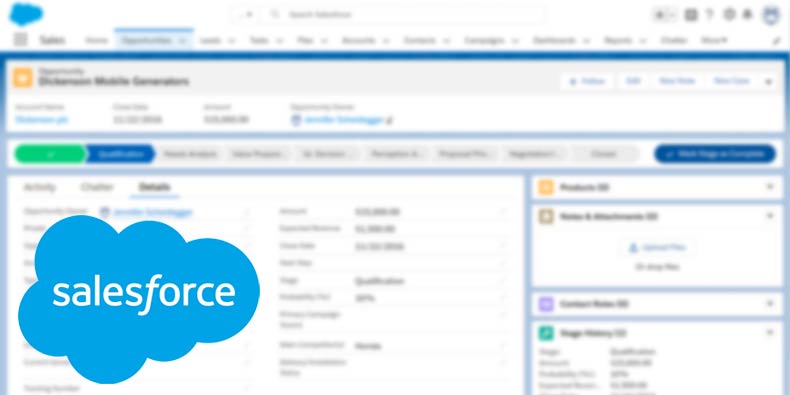Open the Help question mark icon

709,15
